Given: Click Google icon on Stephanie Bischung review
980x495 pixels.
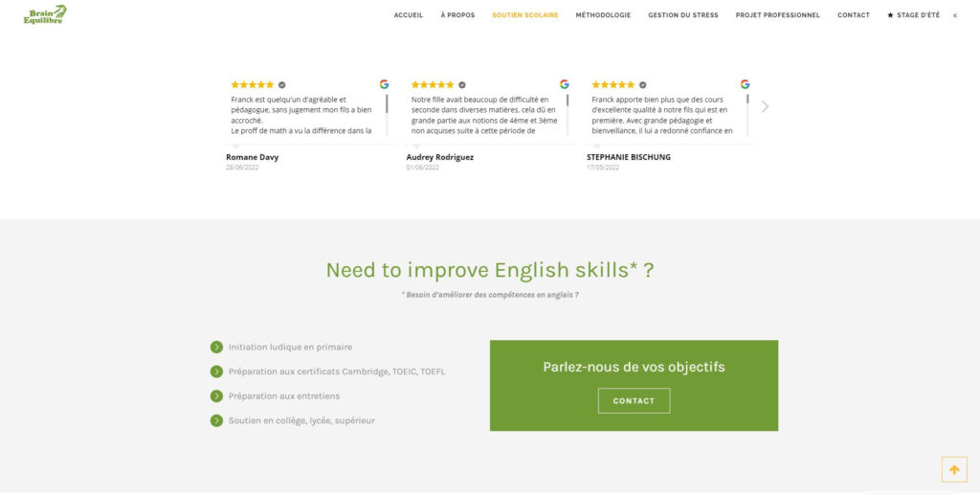Looking at the screenshot, I should [745, 84].
